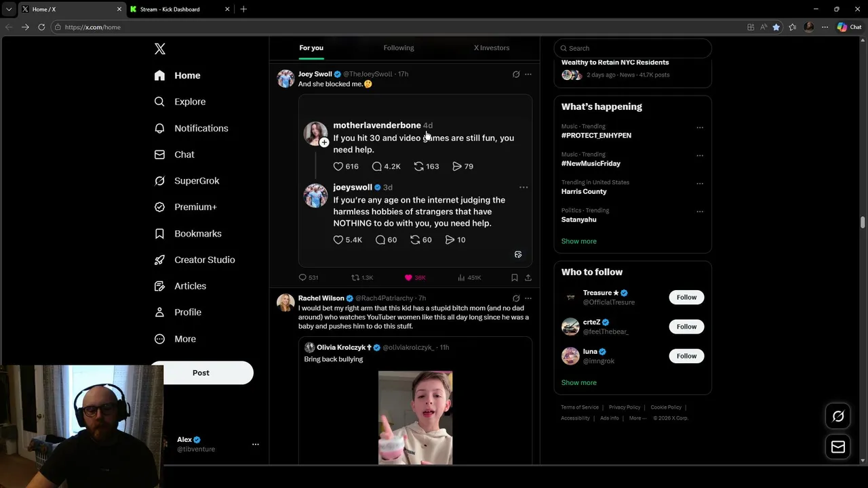
Task: Open Articles from the sidebar
Action: pos(180,286)
